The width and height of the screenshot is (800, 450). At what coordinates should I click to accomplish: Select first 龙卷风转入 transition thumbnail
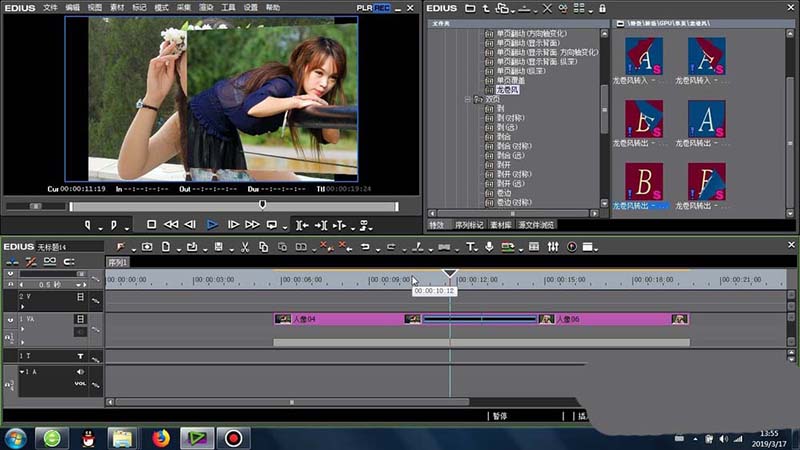644,56
